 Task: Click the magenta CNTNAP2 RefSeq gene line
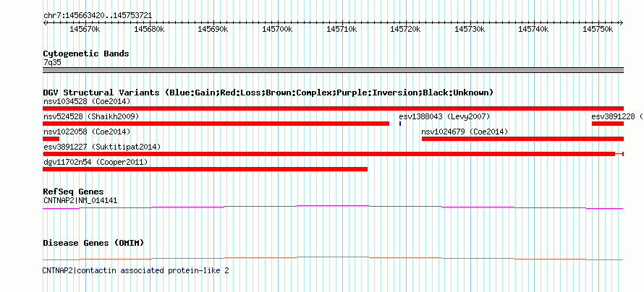click(333, 207)
